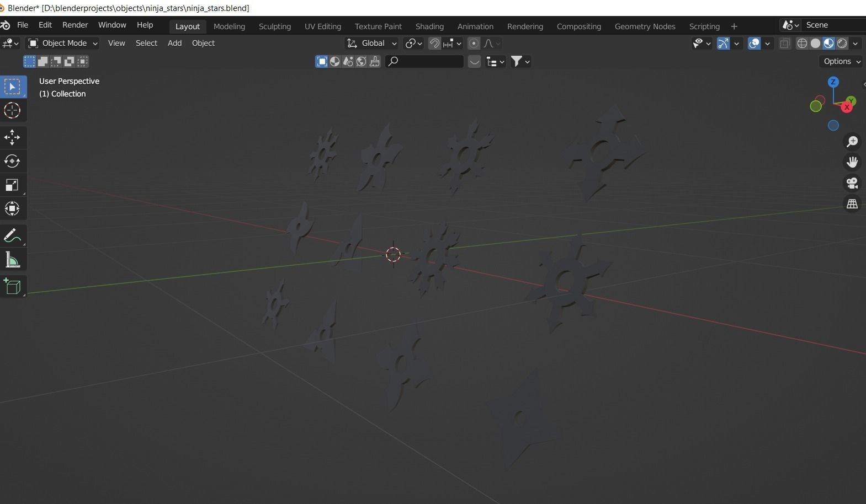This screenshot has width=866, height=504.
Task: Set selection mode to subtract
Action: coord(56,61)
